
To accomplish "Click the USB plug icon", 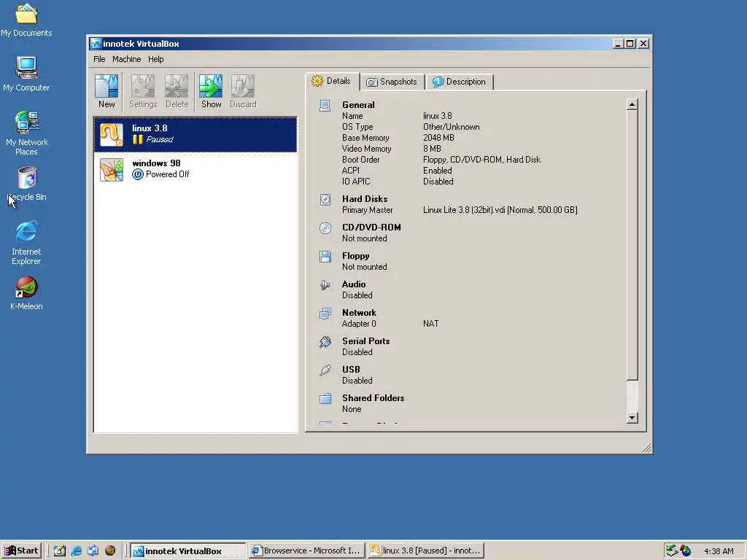I will coord(325,370).
